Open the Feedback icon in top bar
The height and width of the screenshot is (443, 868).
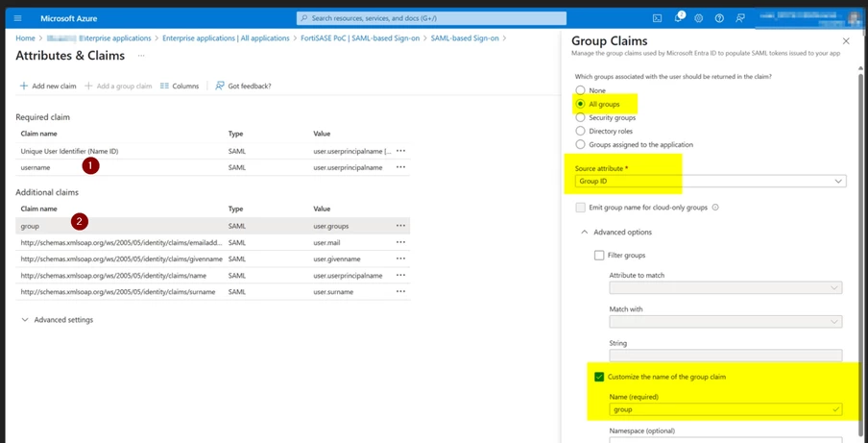coord(740,18)
